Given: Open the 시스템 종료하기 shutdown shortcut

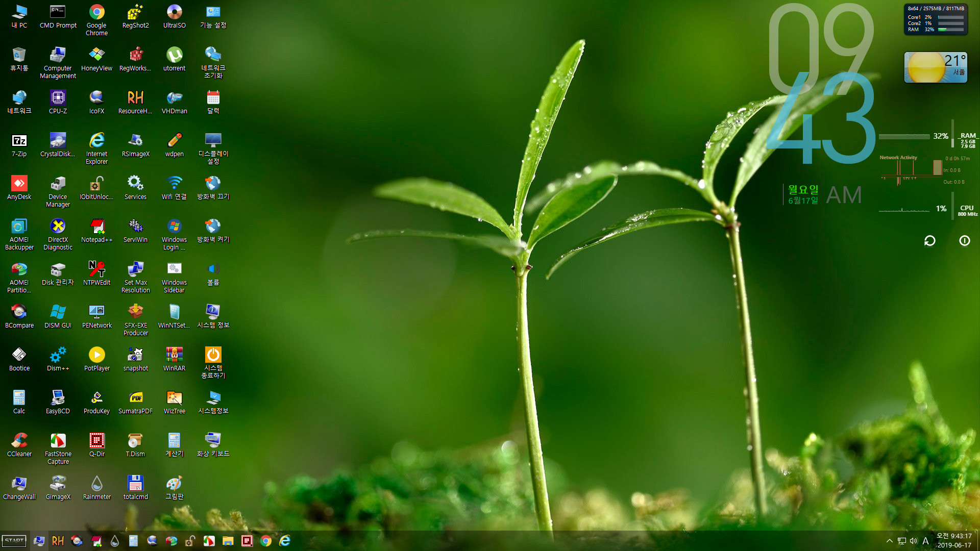Looking at the screenshot, I should tap(213, 363).
